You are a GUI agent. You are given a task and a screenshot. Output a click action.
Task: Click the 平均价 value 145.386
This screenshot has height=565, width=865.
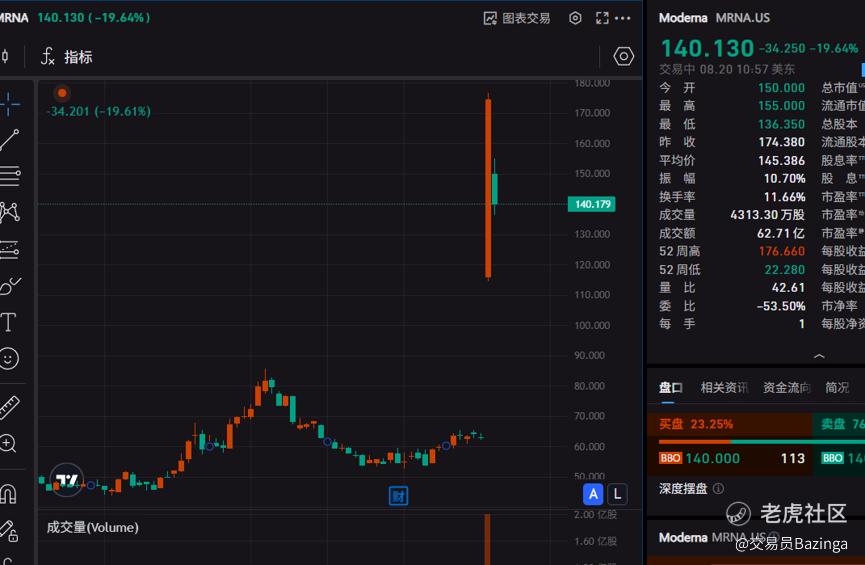[x=782, y=161]
